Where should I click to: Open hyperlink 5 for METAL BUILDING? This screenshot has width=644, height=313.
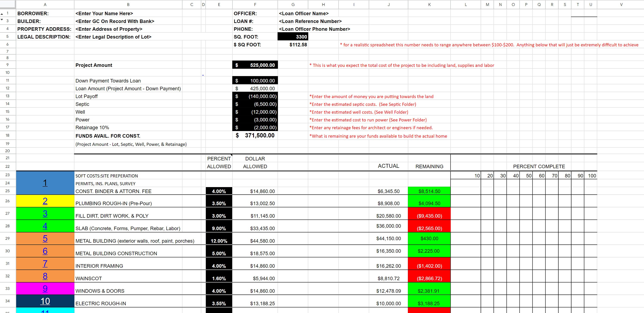coord(45,239)
